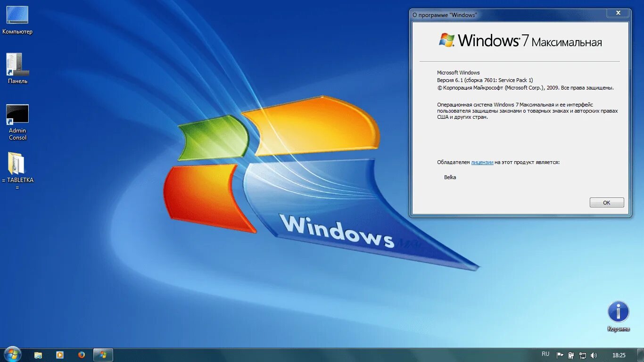This screenshot has height=362, width=644.
Task: Close the О программе "Windows" dialog
Action: tap(618, 13)
